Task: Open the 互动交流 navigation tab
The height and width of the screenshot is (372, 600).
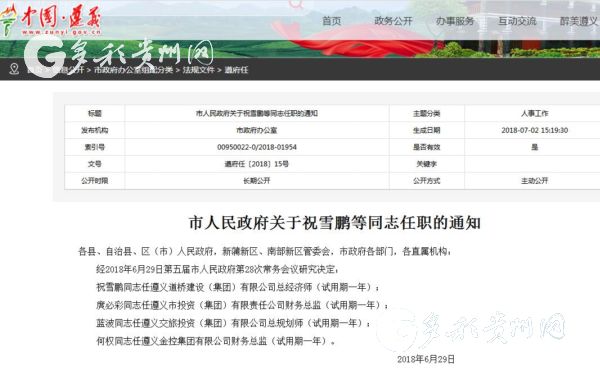Action: [517, 21]
